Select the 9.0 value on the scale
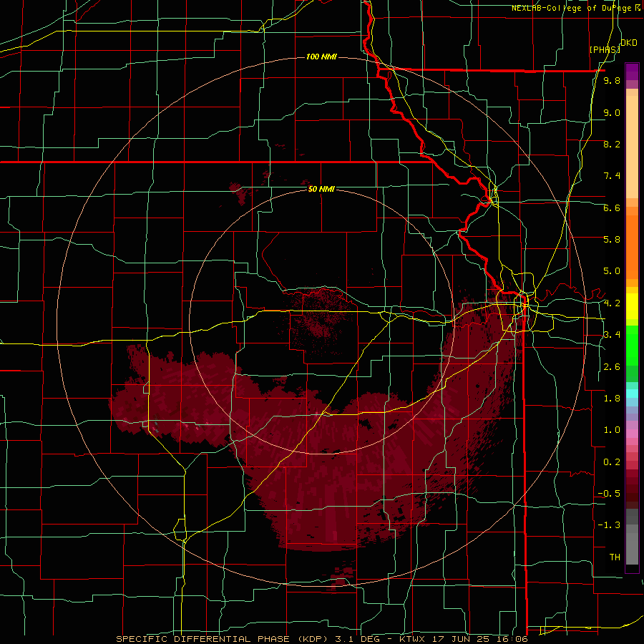Viewport: 644px width, 644px height. click(612, 112)
